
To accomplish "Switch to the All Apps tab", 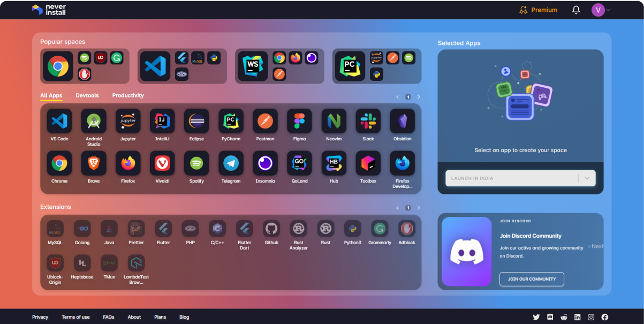I will click(x=51, y=95).
